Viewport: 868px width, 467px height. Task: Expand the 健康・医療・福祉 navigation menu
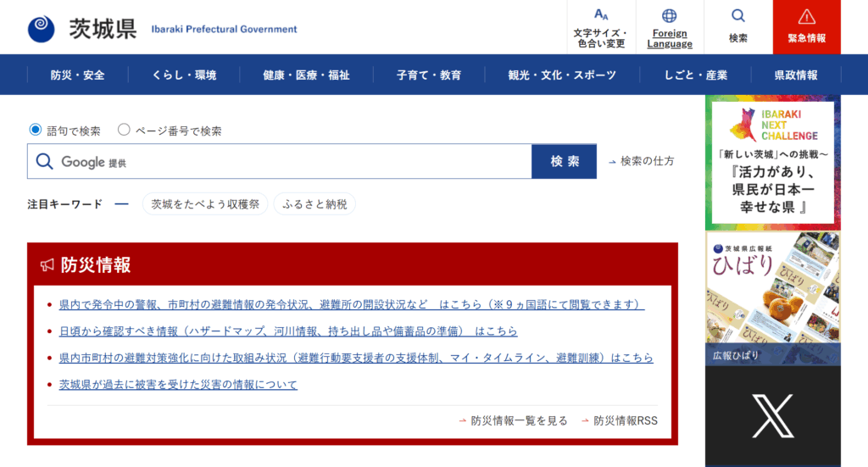tap(306, 75)
